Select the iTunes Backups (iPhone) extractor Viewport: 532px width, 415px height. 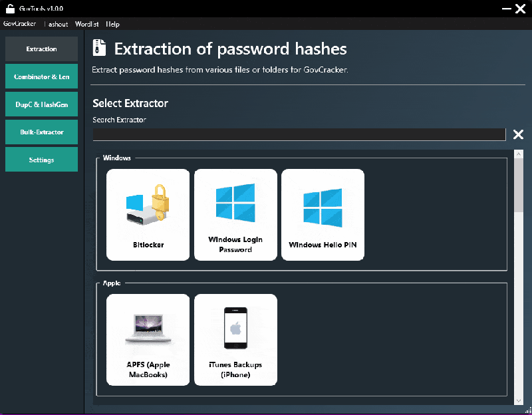tap(235, 340)
